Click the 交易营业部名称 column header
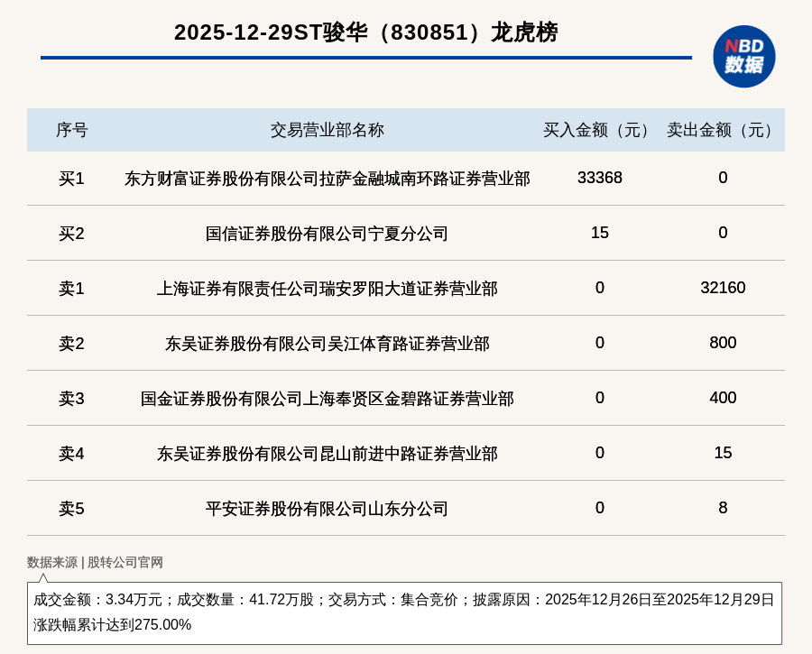The image size is (812, 654). coord(327,130)
